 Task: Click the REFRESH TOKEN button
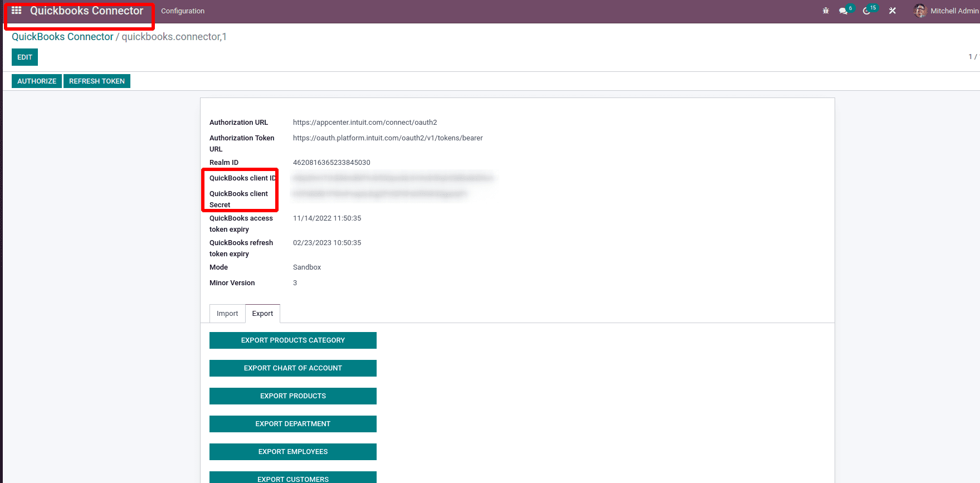(x=97, y=81)
